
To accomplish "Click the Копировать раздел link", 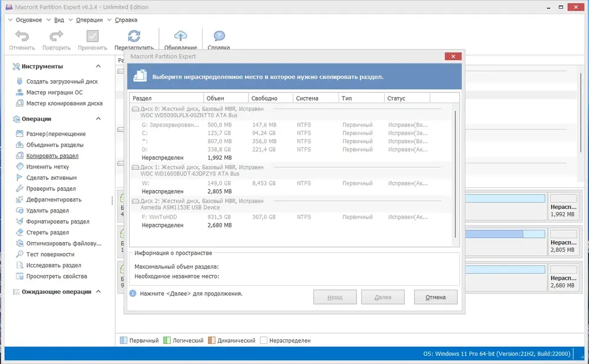I will 52,156.
